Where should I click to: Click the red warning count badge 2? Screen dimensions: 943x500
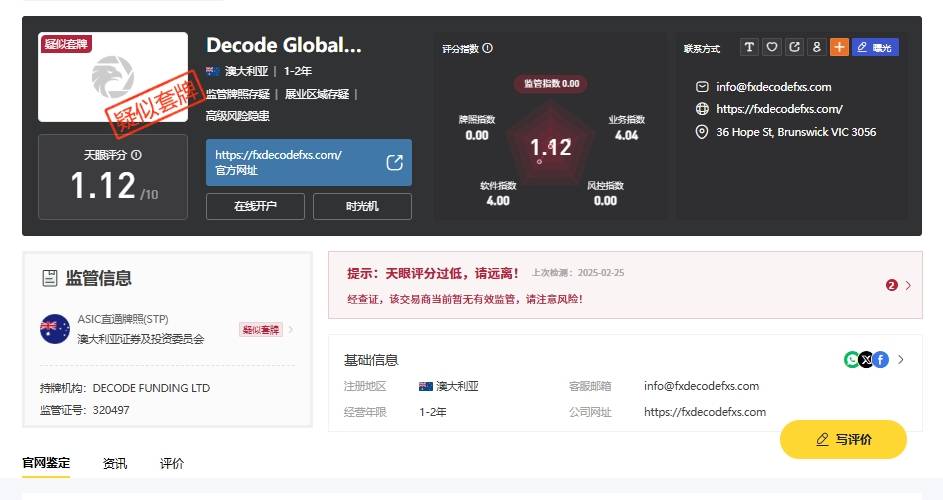892,285
